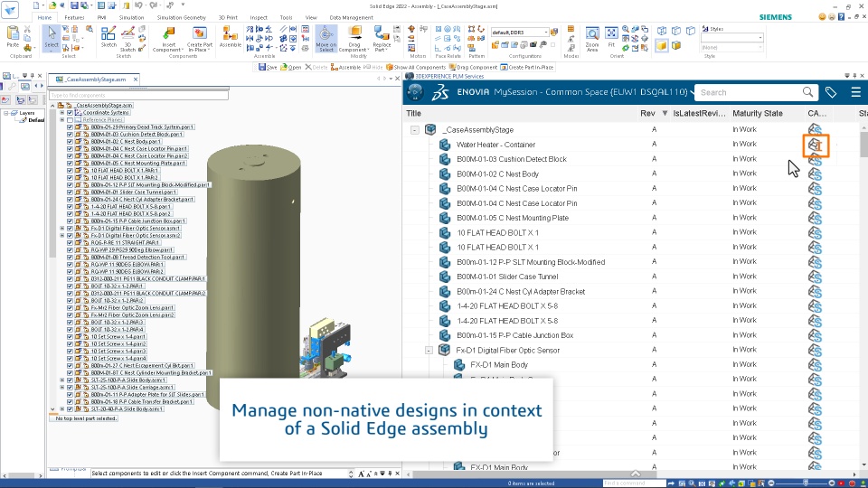Toggle the Move on Select command
This screenshot has height=488, width=868.
click(x=326, y=39)
